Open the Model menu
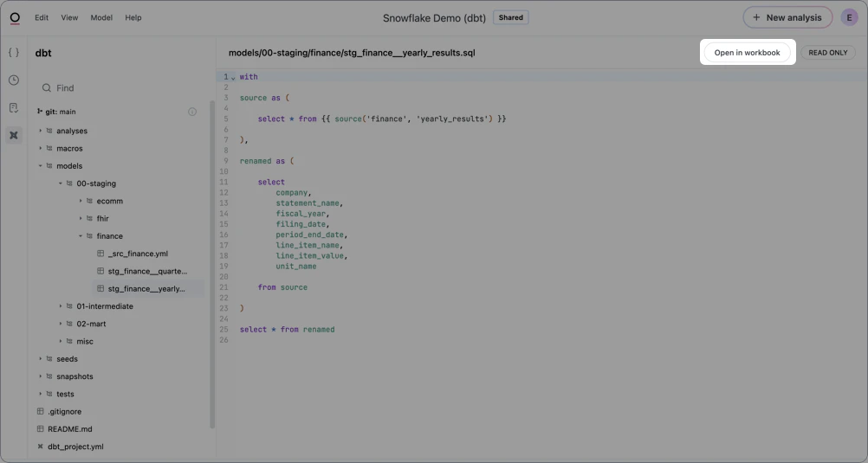The image size is (868, 463). [x=101, y=17]
